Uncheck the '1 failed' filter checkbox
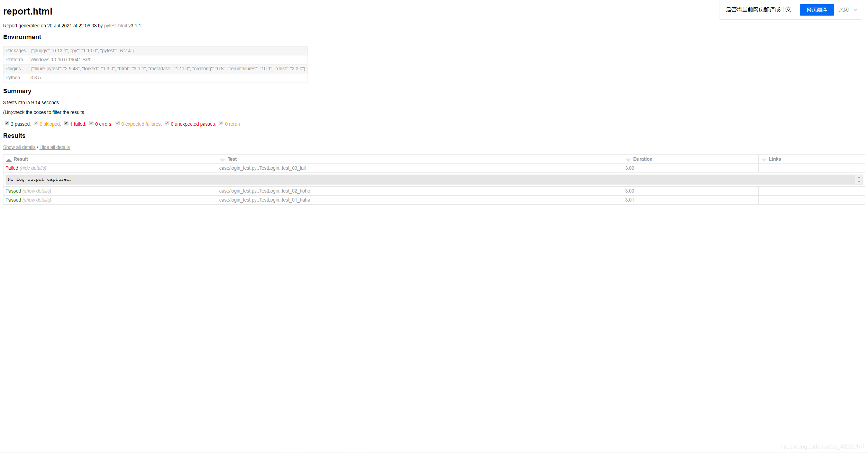The width and height of the screenshot is (868, 453). (x=66, y=123)
